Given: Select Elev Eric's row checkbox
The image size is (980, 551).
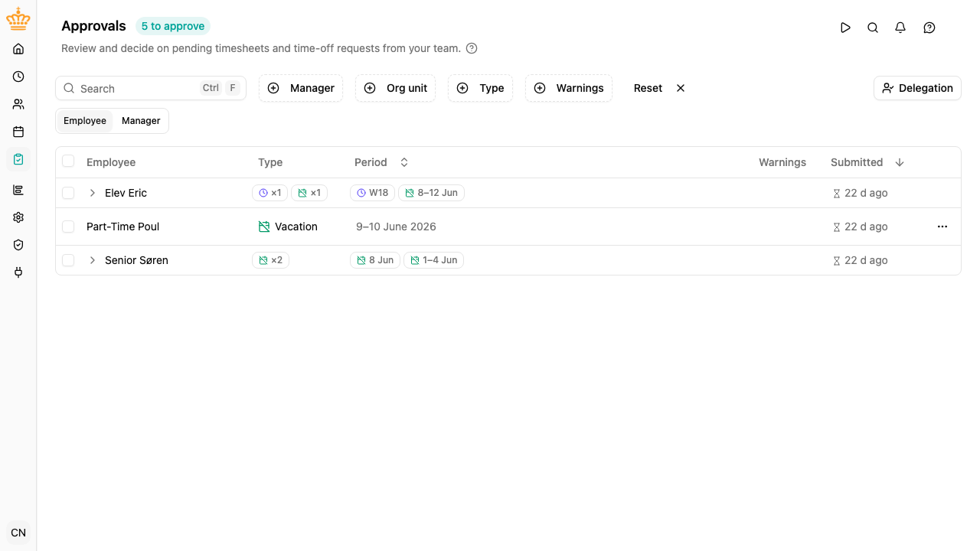Looking at the screenshot, I should [68, 193].
